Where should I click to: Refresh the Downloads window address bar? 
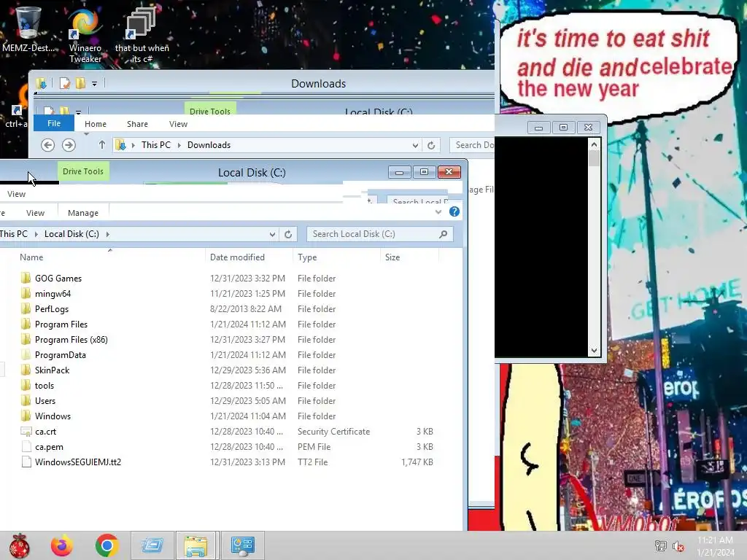pos(431,145)
